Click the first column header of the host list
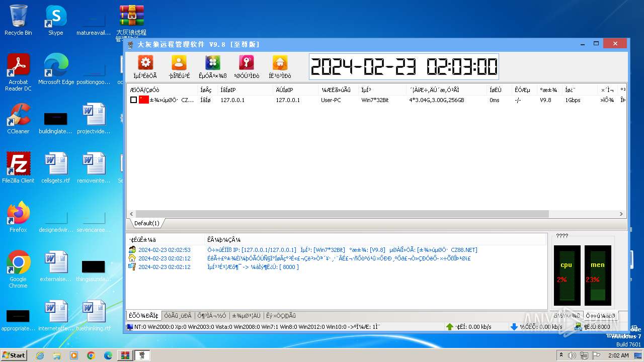The image size is (644, 362). (162, 90)
